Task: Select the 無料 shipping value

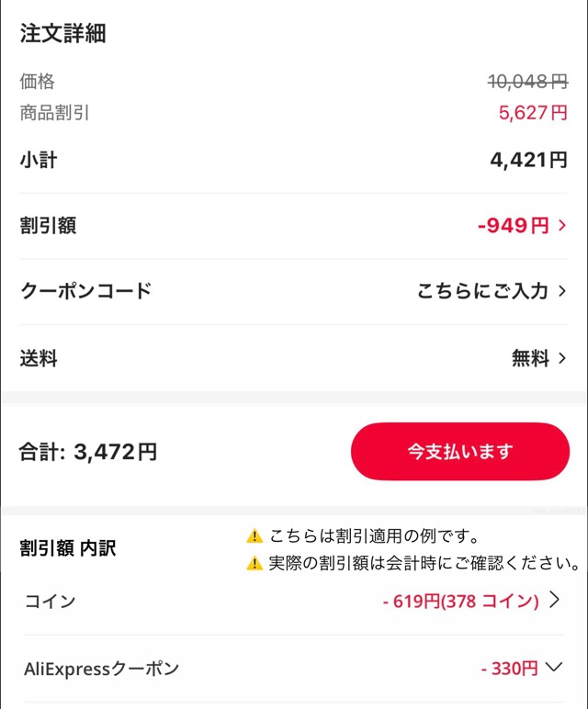Action: coord(530,358)
